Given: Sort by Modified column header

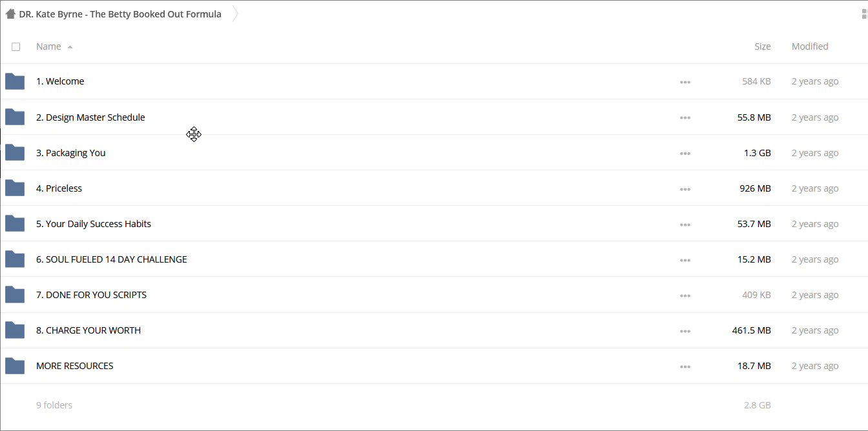Looking at the screenshot, I should (x=810, y=46).
